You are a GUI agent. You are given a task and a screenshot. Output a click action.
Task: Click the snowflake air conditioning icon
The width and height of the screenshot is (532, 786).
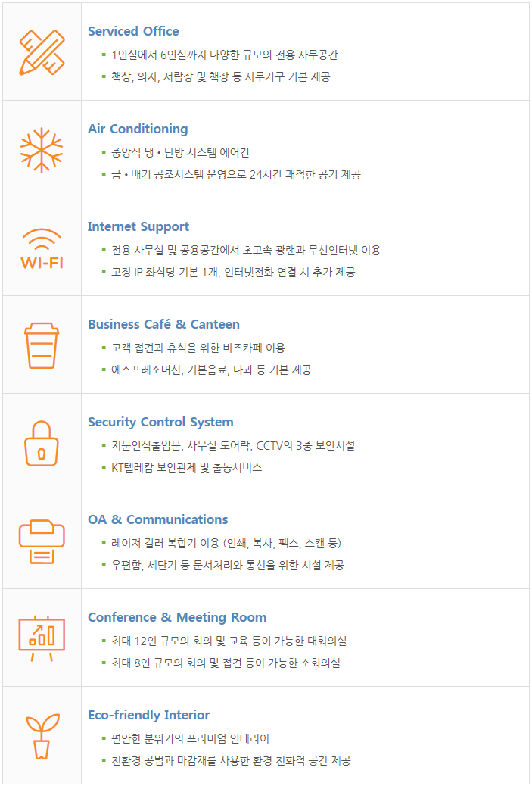click(42, 150)
